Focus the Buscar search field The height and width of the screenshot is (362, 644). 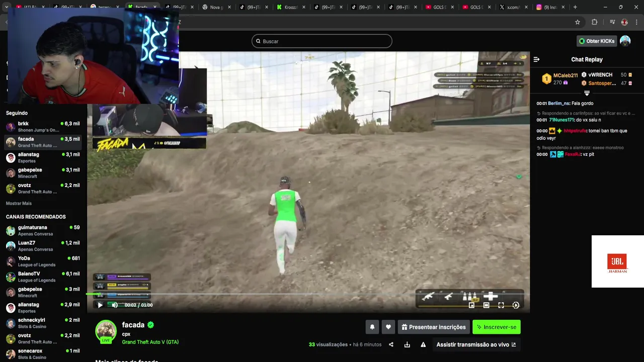point(322,41)
